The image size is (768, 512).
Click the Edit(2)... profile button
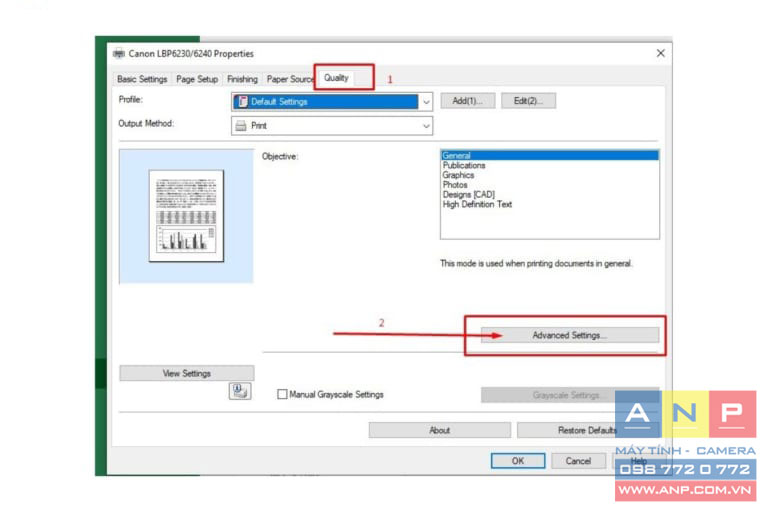528,101
